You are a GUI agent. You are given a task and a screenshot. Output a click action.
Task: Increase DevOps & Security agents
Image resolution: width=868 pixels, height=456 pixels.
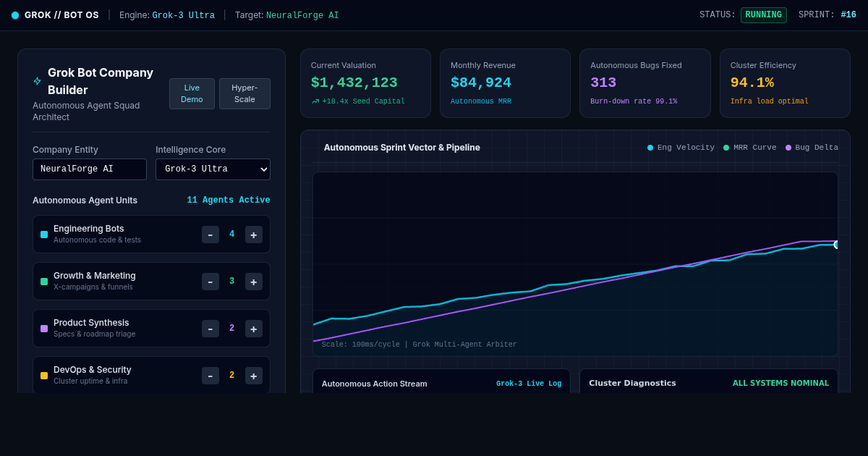pyautogui.click(x=254, y=376)
